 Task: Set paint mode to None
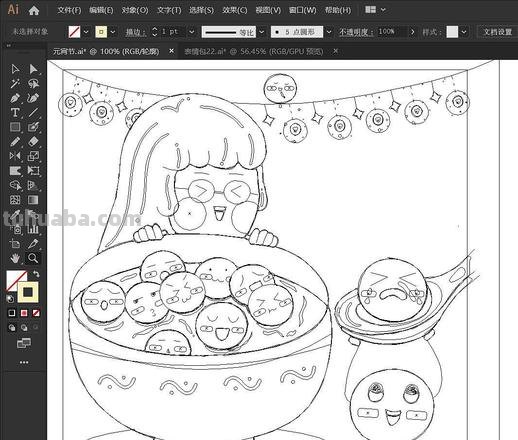pos(36,313)
